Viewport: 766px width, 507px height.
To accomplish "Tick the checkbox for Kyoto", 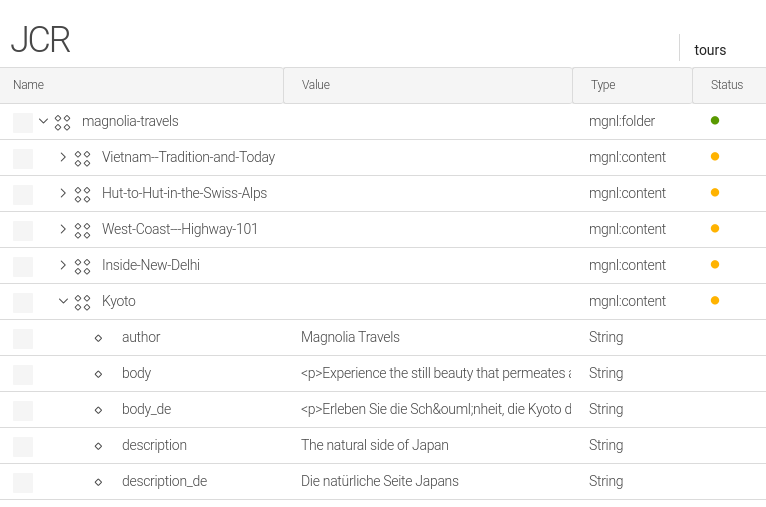I will click(23, 303).
